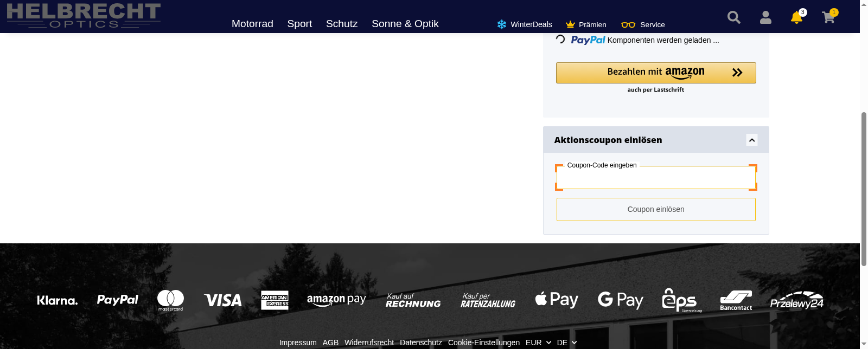The width and height of the screenshot is (868, 349).
Task: Click Bezahlen mit amazon button
Action: pyautogui.click(x=656, y=73)
